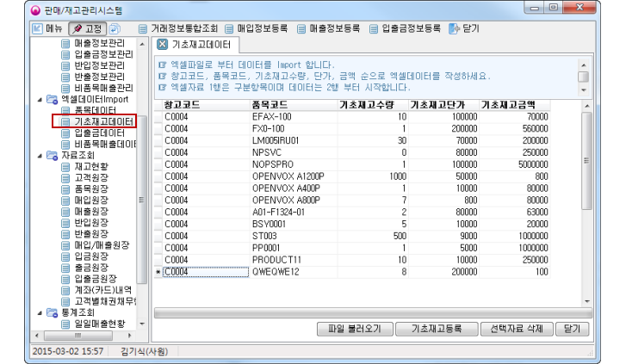Select the LM005IRU01 product code cell

294,141
